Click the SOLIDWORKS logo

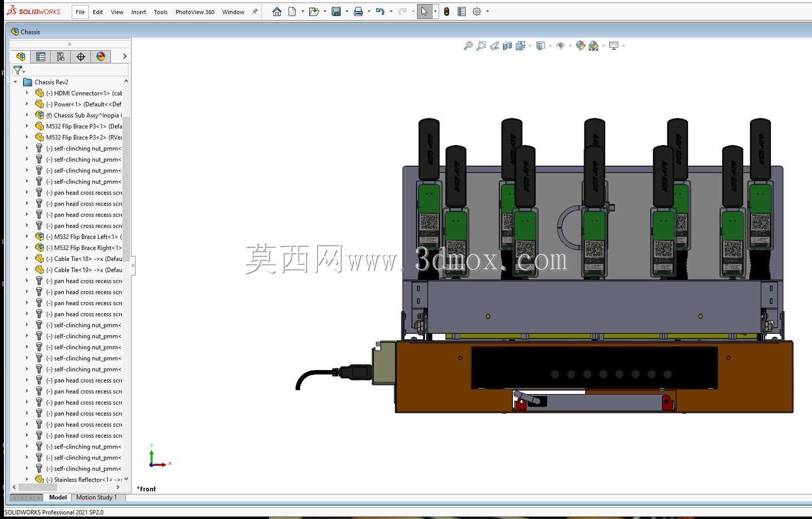34,11
